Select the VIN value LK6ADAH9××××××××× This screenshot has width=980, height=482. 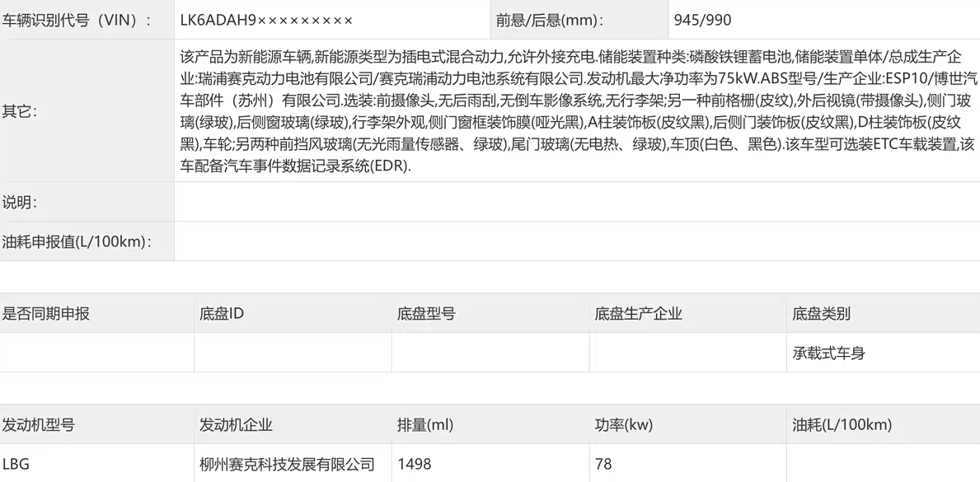coord(266,20)
